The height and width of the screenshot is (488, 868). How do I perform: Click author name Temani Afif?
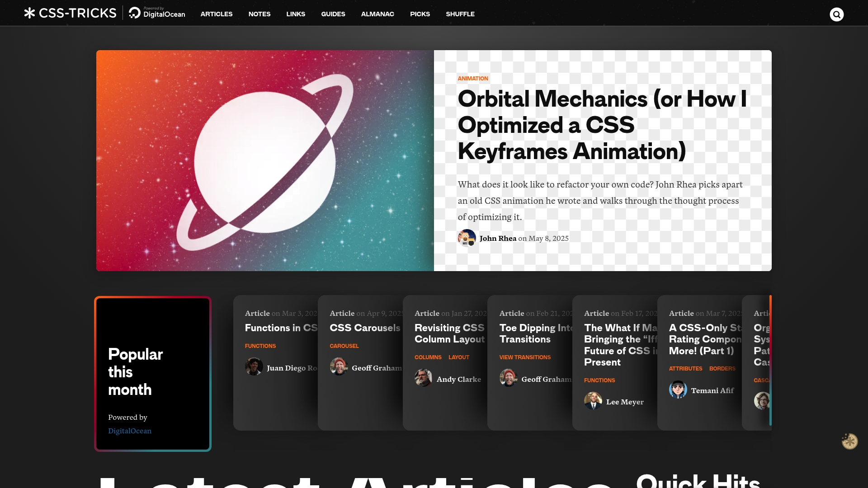[712, 391]
